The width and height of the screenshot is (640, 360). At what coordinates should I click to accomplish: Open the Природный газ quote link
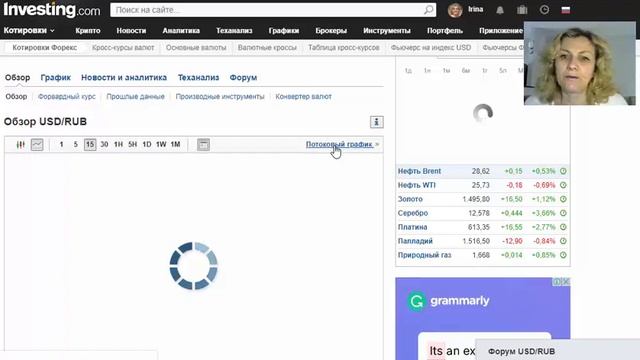(x=424, y=255)
